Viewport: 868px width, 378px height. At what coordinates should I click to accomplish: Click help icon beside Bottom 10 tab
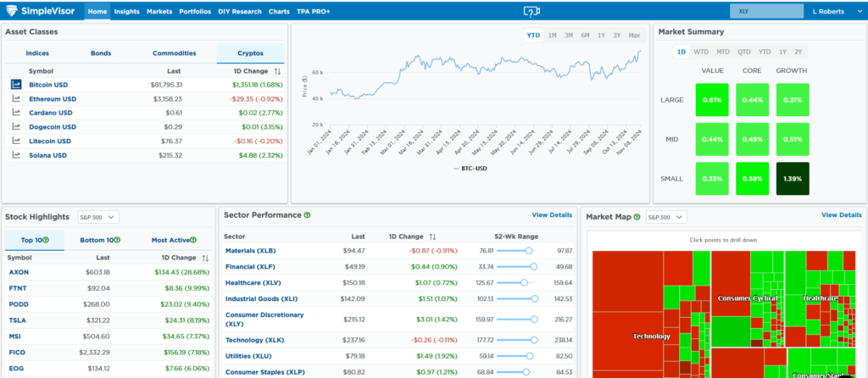[x=117, y=240]
